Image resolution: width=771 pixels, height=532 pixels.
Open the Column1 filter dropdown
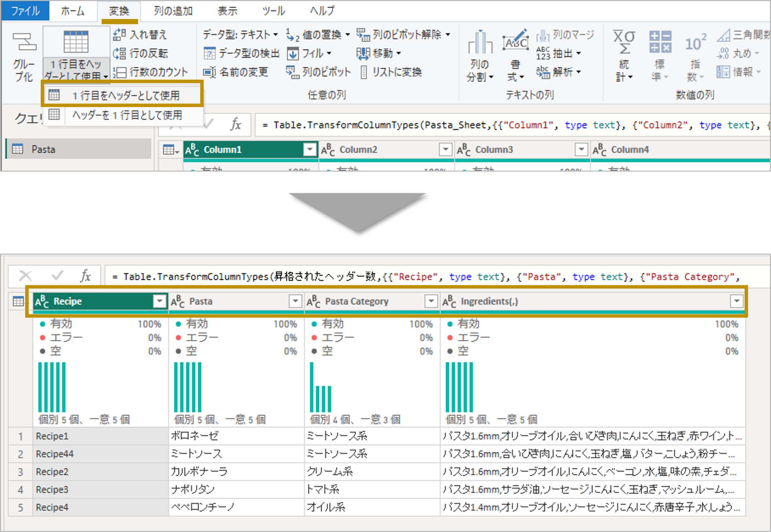pos(310,150)
